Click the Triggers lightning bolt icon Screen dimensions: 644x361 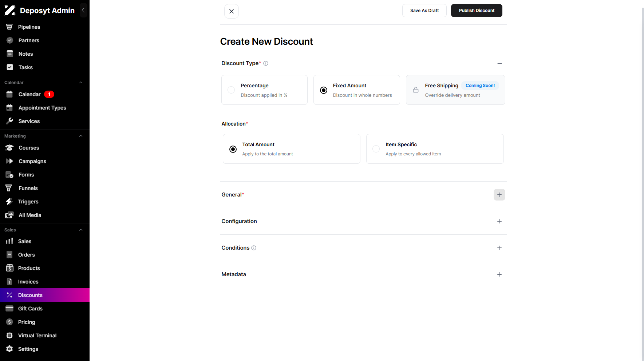coord(9,202)
